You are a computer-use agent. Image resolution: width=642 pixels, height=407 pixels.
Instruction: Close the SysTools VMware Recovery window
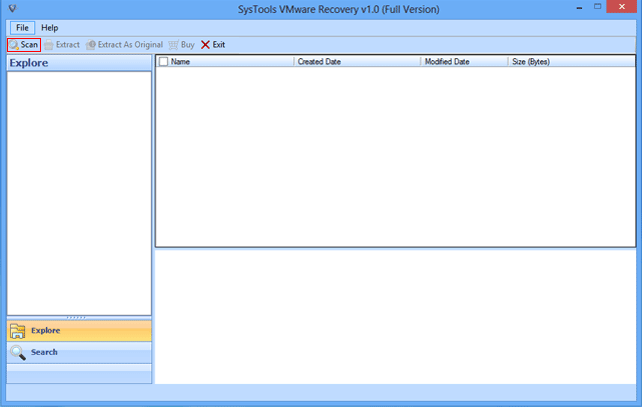click(x=622, y=7)
